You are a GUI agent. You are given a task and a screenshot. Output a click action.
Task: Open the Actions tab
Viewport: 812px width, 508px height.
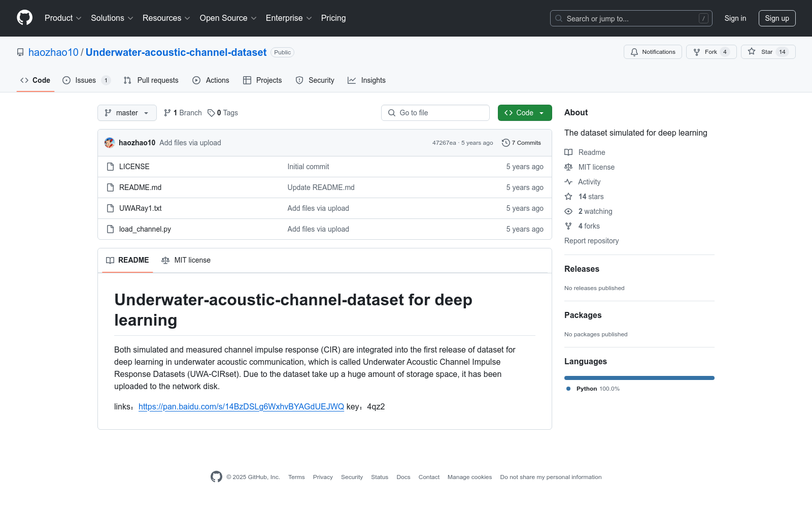coord(211,80)
